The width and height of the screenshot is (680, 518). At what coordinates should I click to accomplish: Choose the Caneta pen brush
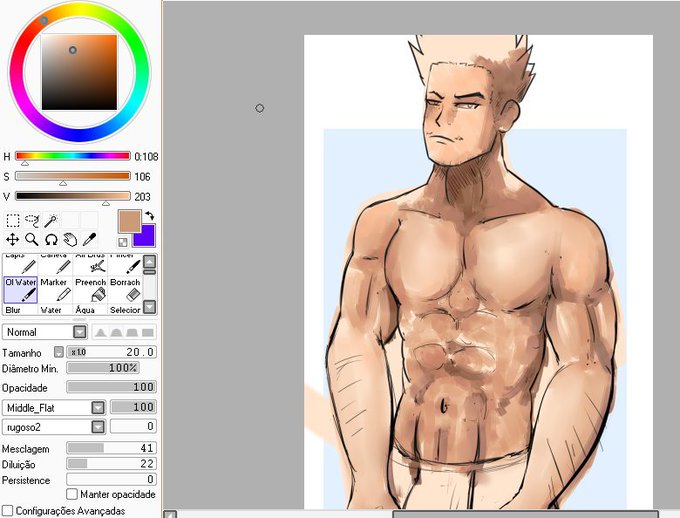click(x=55, y=265)
